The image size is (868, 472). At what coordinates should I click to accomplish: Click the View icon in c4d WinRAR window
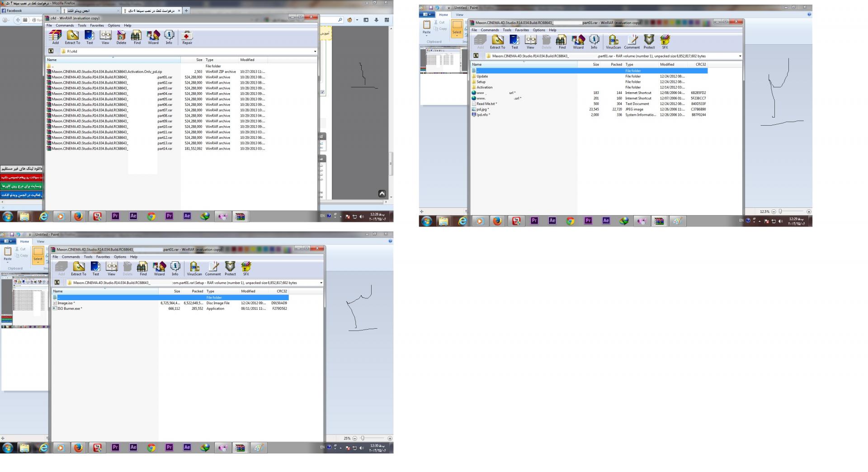(105, 37)
